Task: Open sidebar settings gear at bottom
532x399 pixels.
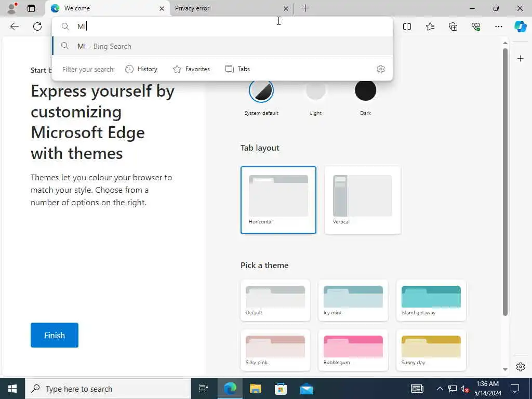Action: tap(520, 367)
